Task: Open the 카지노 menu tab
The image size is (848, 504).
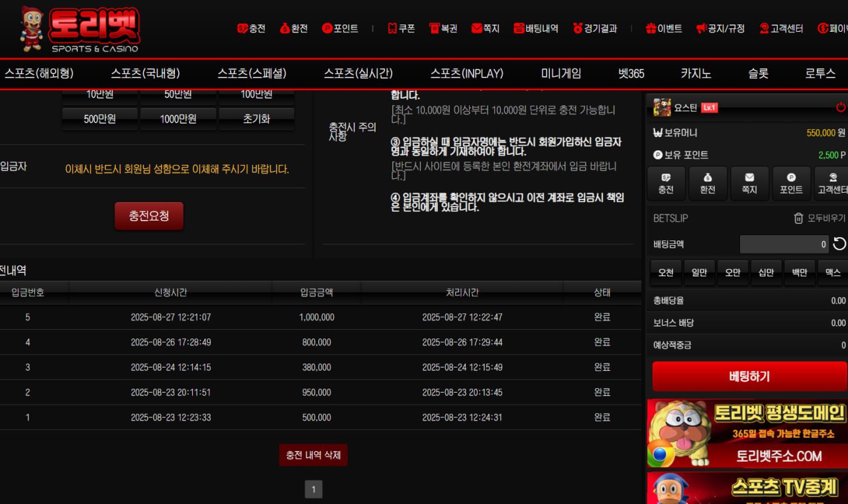Action: tap(696, 74)
